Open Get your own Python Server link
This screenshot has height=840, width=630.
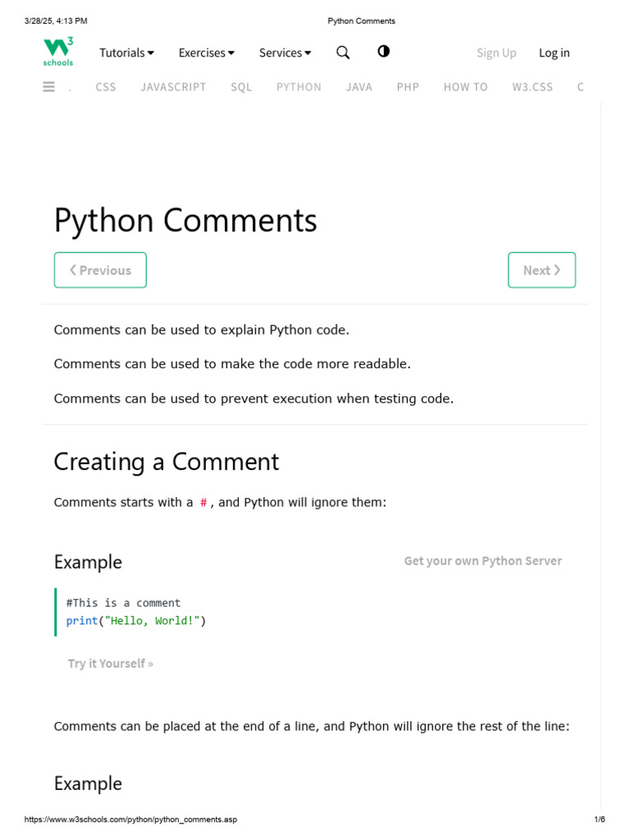pyautogui.click(x=482, y=561)
